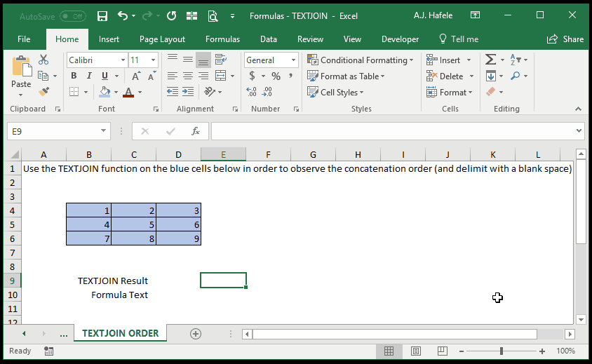Click the Tell me search box
The width and height of the screenshot is (592, 364).
[459, 39]
